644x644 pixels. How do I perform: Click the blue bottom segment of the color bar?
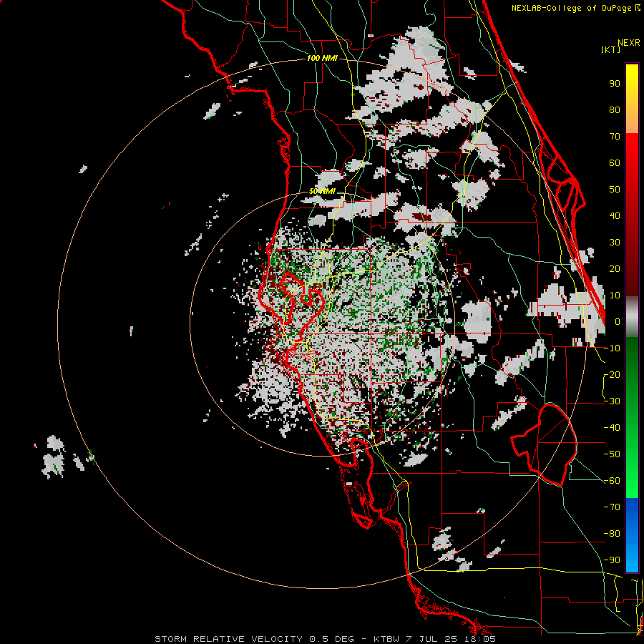click(632, 535)
